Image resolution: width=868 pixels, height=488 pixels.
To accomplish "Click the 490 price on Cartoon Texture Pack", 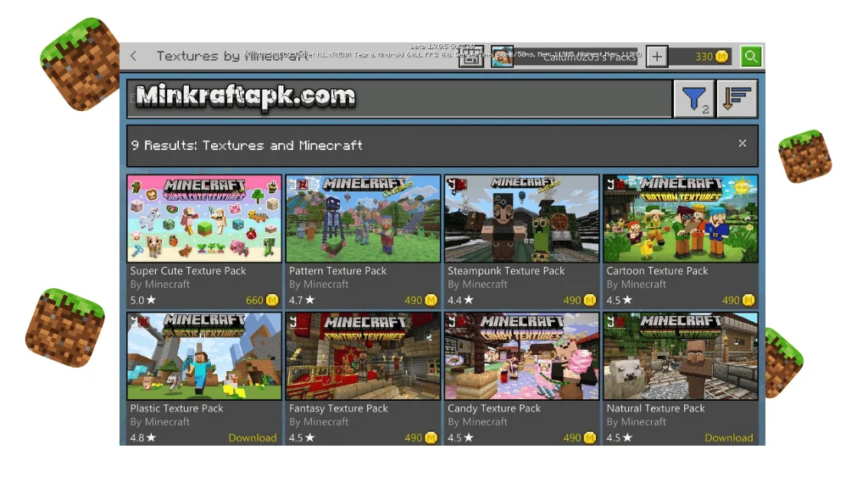I will coord(738,300).
